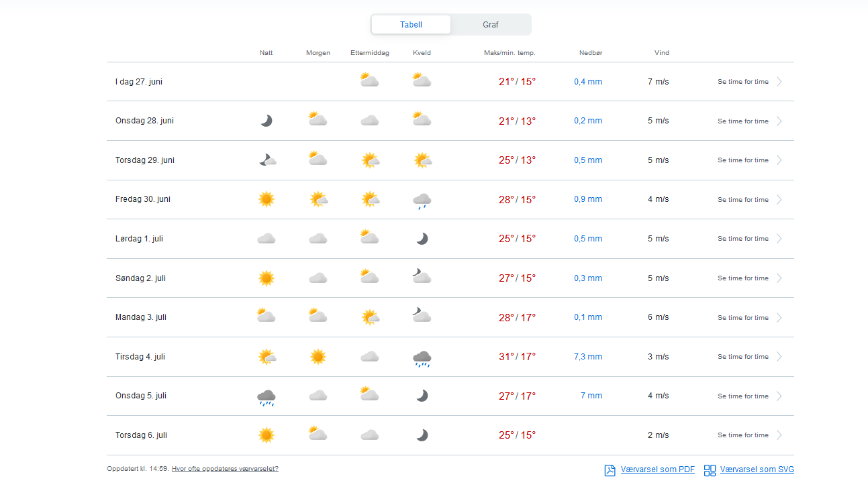This screenshot has height=501, width=868.
Task: Click Thursday 29 June night cloudy moon icon
Action: tap(267, 160)
